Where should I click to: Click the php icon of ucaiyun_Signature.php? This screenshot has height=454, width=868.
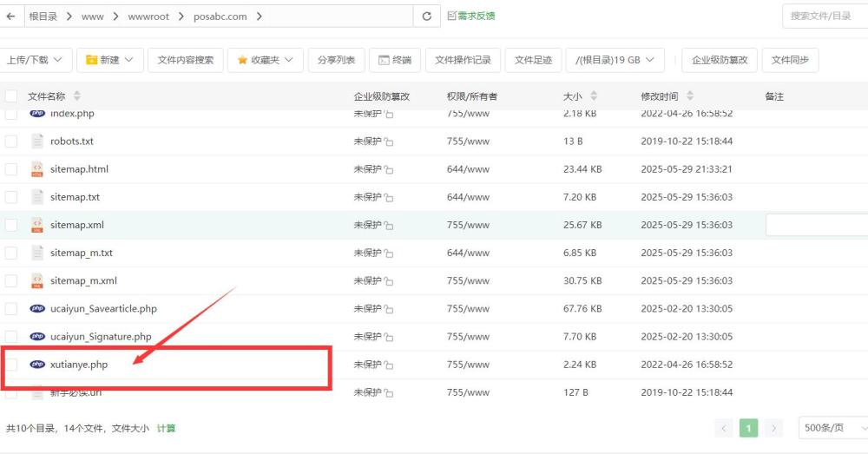pyautogui.click(x=37, y=337)
